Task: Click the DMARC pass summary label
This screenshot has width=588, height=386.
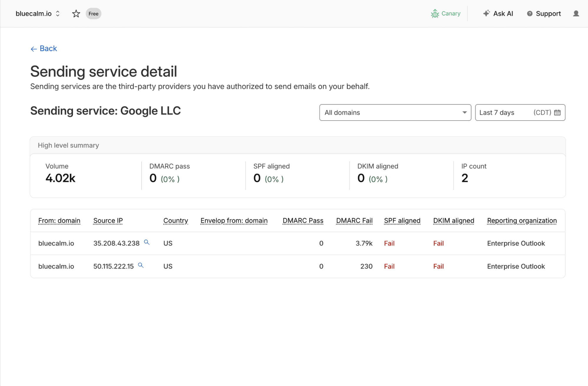Action: [x=169, y=166]
